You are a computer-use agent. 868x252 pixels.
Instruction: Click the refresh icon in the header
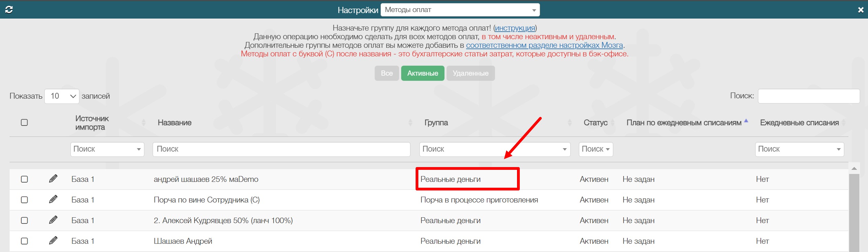point(9,10)
